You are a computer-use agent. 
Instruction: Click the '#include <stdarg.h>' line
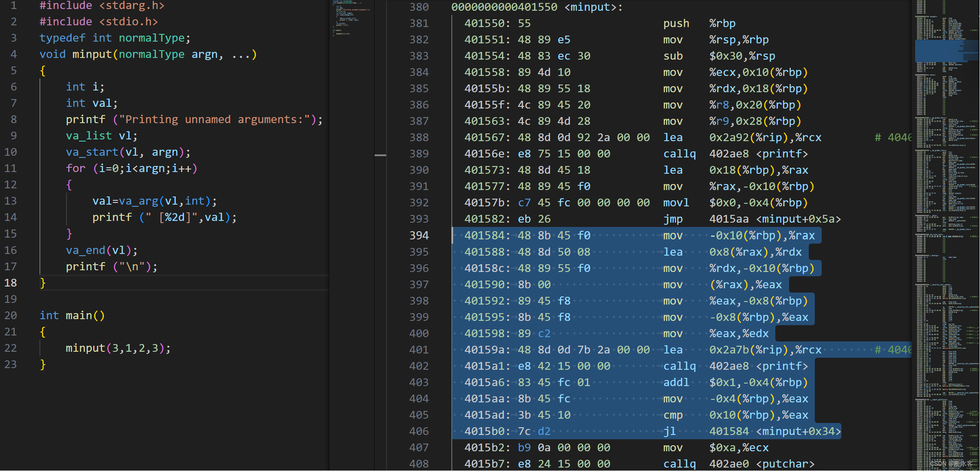click(x=102, y=6)
